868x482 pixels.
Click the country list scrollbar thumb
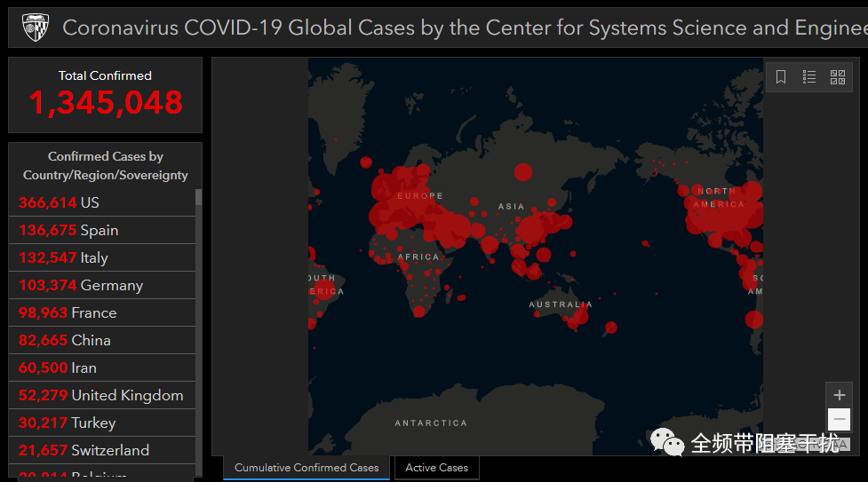pos(199,198)
